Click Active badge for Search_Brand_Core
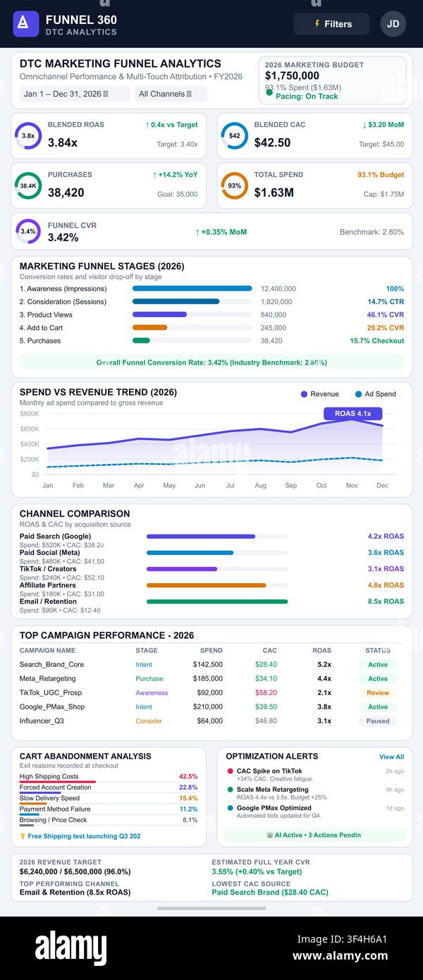 (x=378, y=664)
